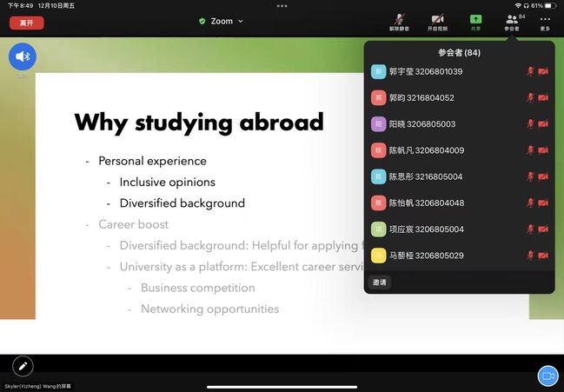Select participant 郭宇莹 3206801039
Image resolution: width=564 pixels, height=392 pixels.
coord(426,72)
